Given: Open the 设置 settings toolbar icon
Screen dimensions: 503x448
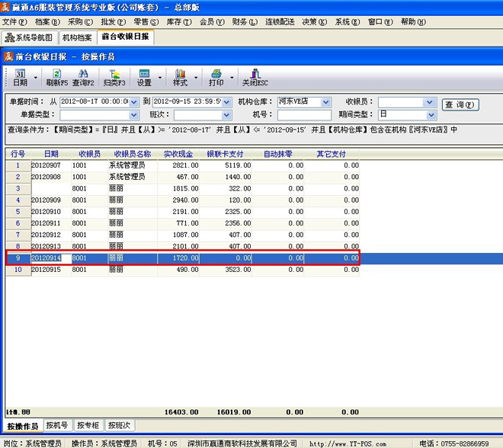Looking at the screenshot, I should 144,78.
